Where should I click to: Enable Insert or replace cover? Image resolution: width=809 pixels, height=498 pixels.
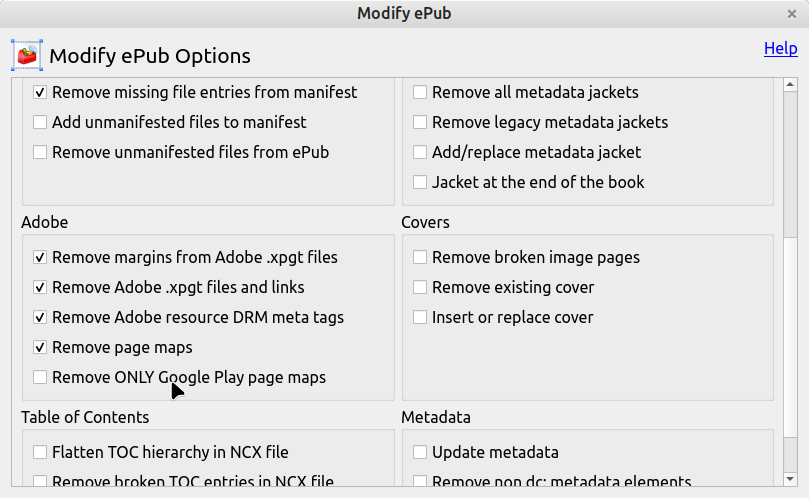click(420, 317)
